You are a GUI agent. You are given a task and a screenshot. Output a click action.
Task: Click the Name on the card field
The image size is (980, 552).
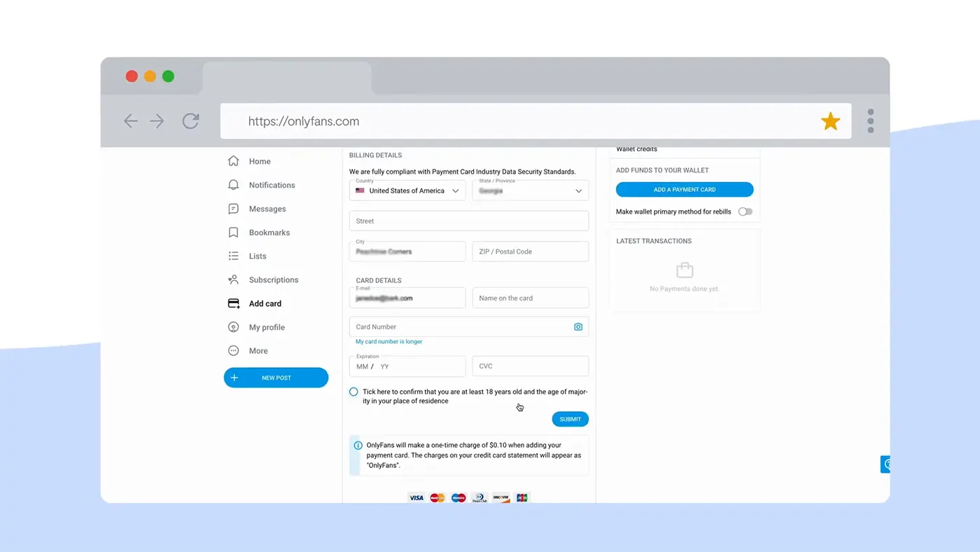[531, 298]
